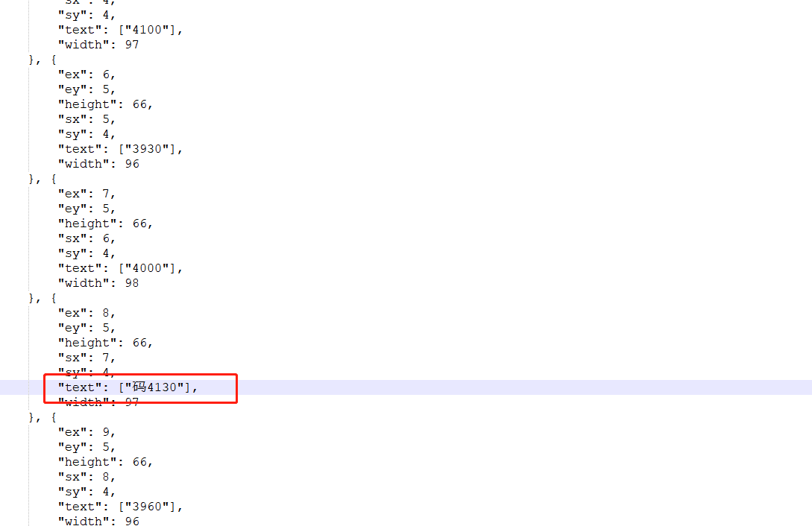Screen dimensions: 812x526
Task: Click the "ey": 5 line under "ex": 9
Action: [86, 447]
